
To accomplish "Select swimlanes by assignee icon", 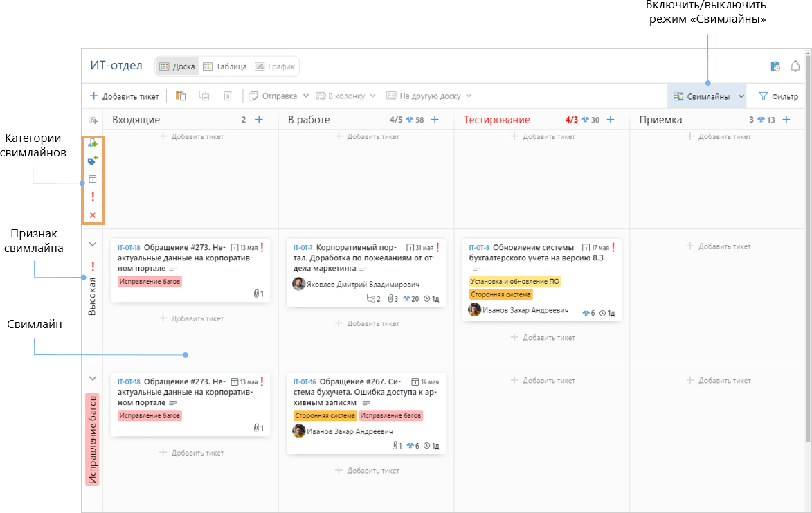I will pos(93,143).
